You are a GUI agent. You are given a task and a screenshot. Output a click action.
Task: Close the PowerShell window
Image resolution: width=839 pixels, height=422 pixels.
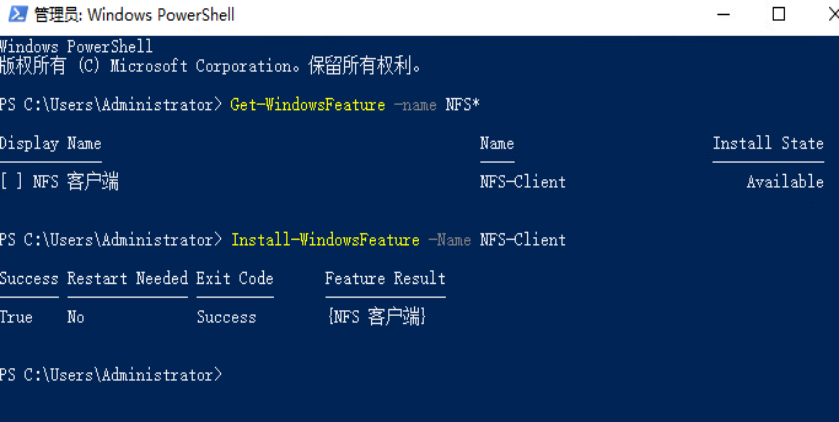coord(833,14)
